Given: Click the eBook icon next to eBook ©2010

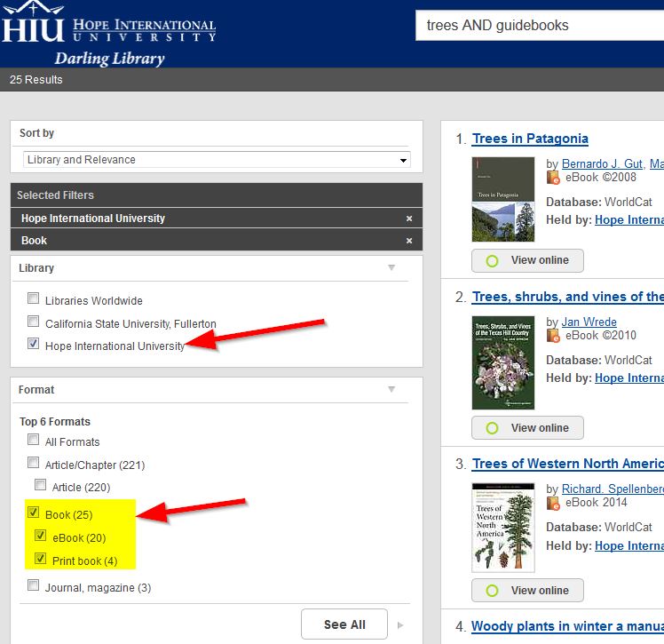Looking at the screenshot, I should [553, 336].
